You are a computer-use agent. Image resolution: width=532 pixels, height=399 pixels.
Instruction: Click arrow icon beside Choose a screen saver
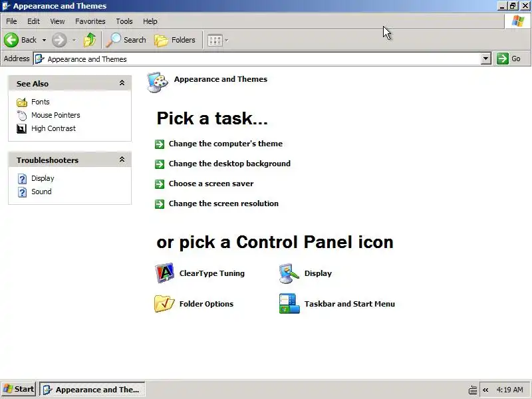[x=160, y=184]
